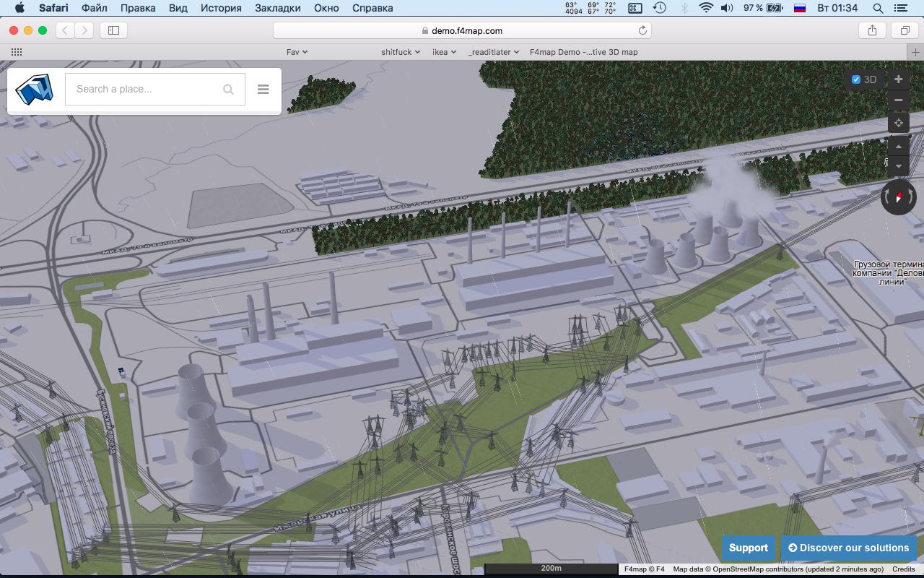Tilt camera down with the down arrow

pos(898,166)
